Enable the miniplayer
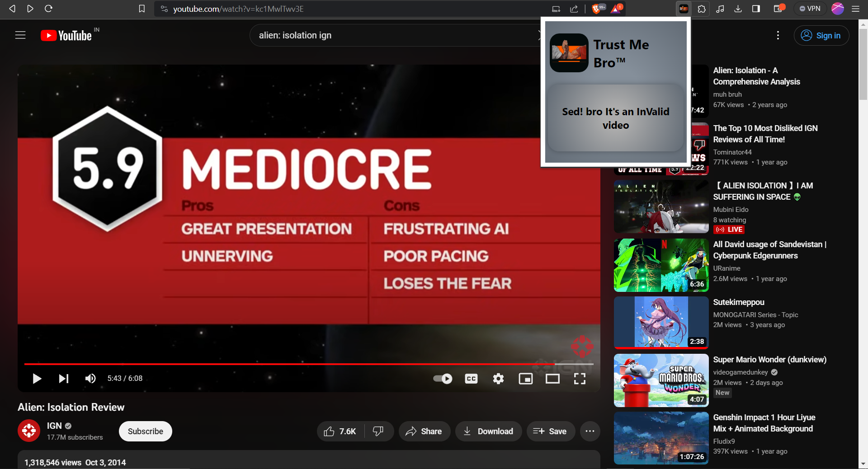Image resolution: width=868 pixels, height=469 pixels. pos(525,379)
